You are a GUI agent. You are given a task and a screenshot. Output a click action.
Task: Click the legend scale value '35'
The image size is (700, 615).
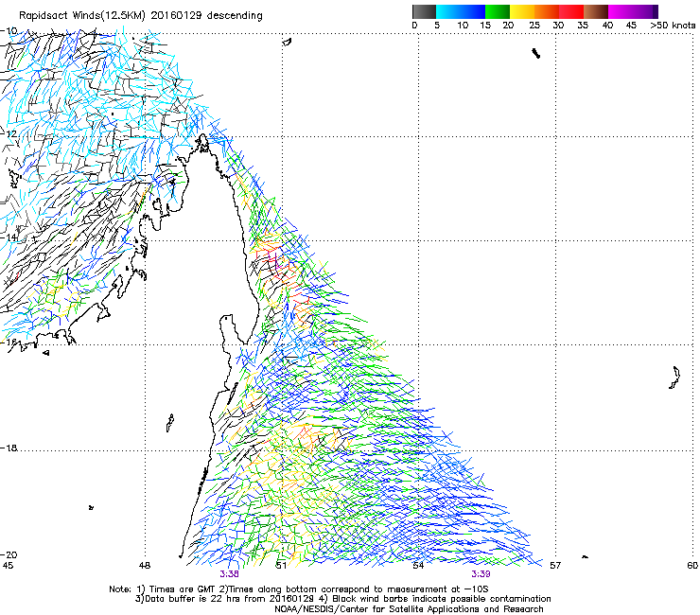click(583, 26)
